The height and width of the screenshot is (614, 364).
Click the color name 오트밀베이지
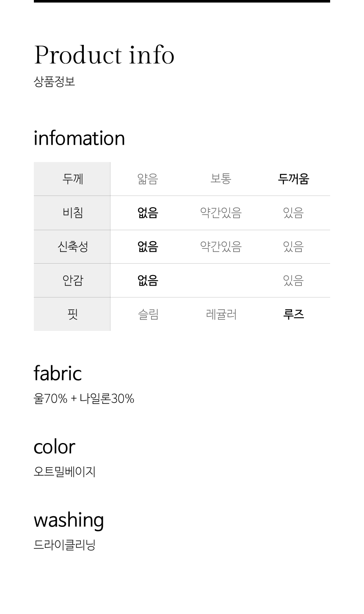(65, 472)
